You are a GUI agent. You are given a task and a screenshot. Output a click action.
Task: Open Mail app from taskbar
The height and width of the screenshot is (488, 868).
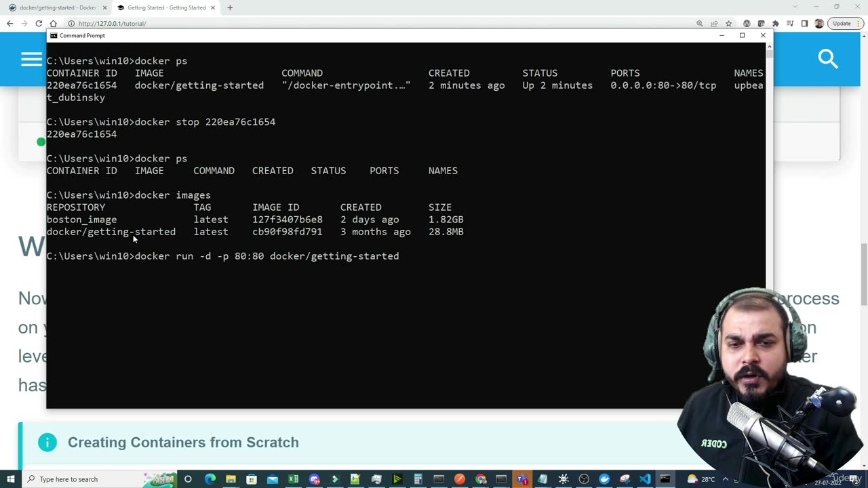[273, 479]
